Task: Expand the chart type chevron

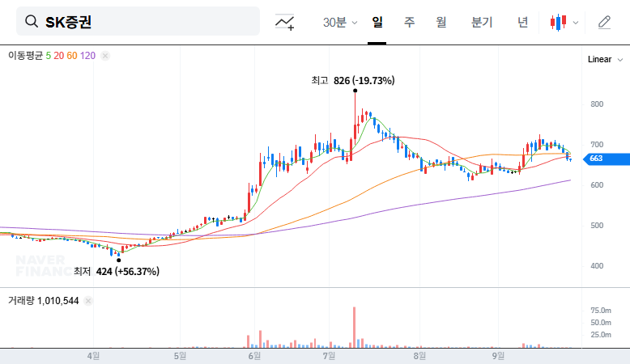Action: (x=576, y=23)
